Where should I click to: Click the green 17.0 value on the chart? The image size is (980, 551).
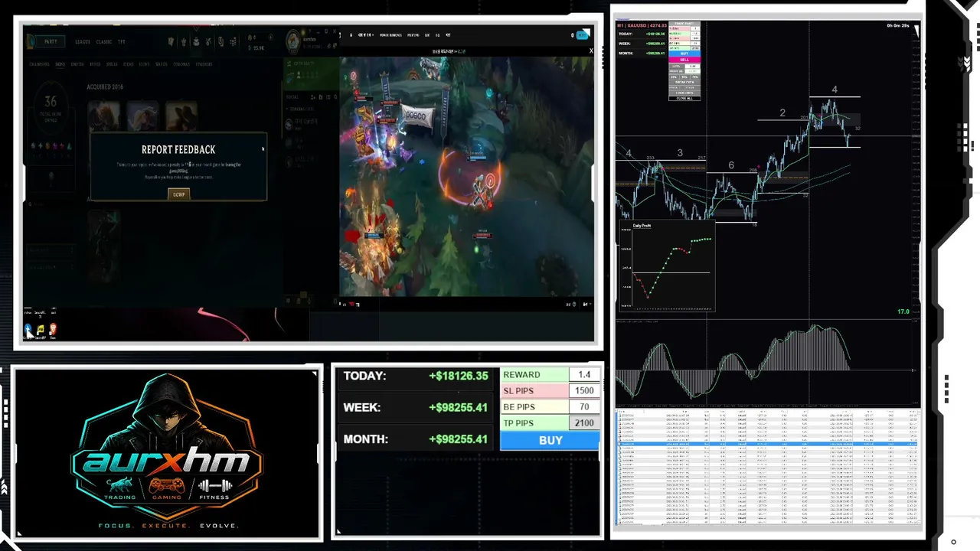903,312
